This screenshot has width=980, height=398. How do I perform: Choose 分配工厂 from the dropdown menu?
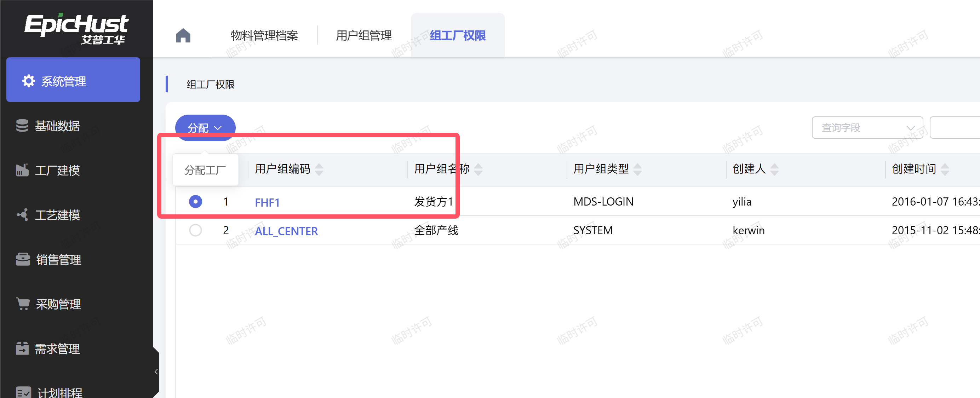[x=205, y=170]
